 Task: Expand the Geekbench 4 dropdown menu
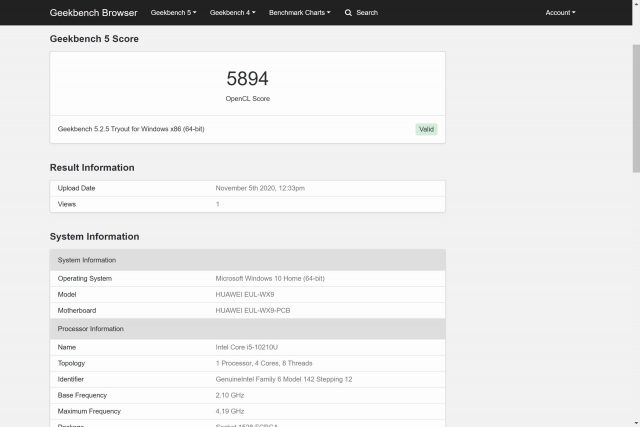point(233,13)
